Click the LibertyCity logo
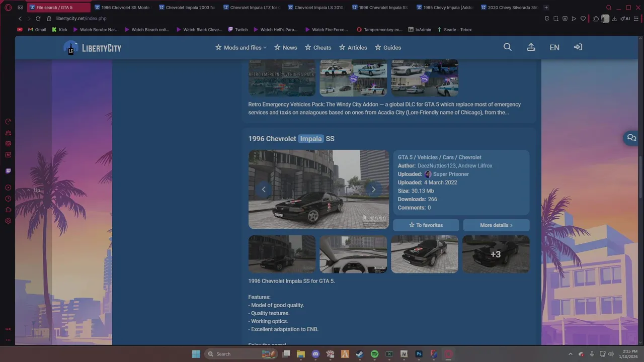Screen dimensions: 644x362 pos(93,48)
